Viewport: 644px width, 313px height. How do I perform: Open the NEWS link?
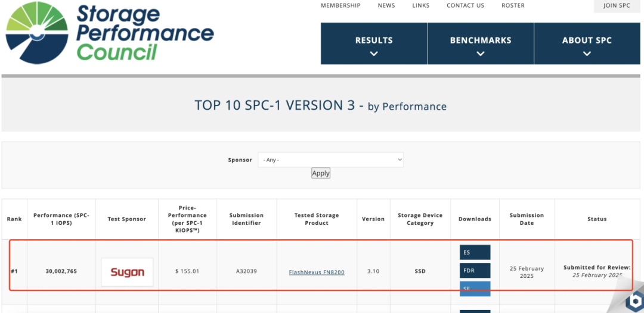pyautogui.click(x=386, y=5)
